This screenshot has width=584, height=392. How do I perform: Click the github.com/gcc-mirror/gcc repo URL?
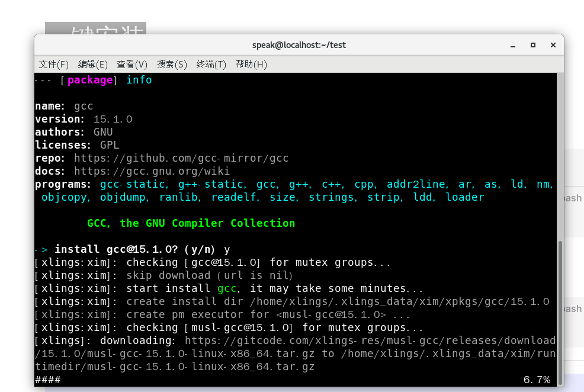(x=181, y=158)
